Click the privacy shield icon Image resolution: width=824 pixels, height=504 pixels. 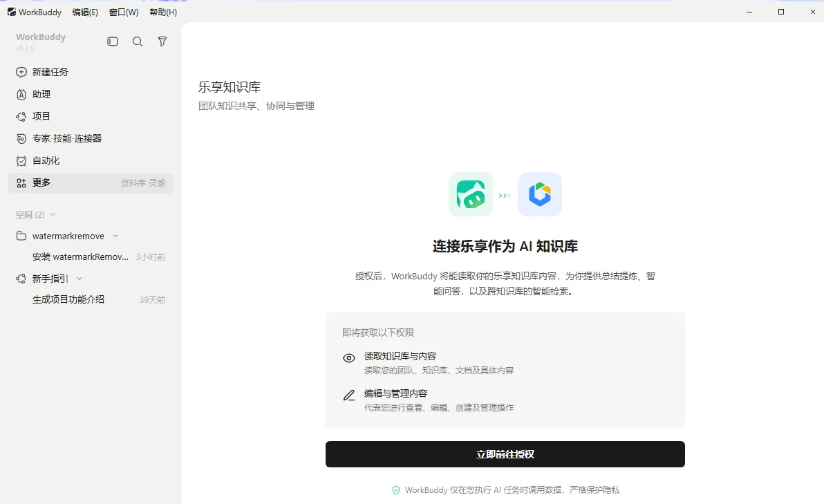pyautogui.click(x=396, y=489)
